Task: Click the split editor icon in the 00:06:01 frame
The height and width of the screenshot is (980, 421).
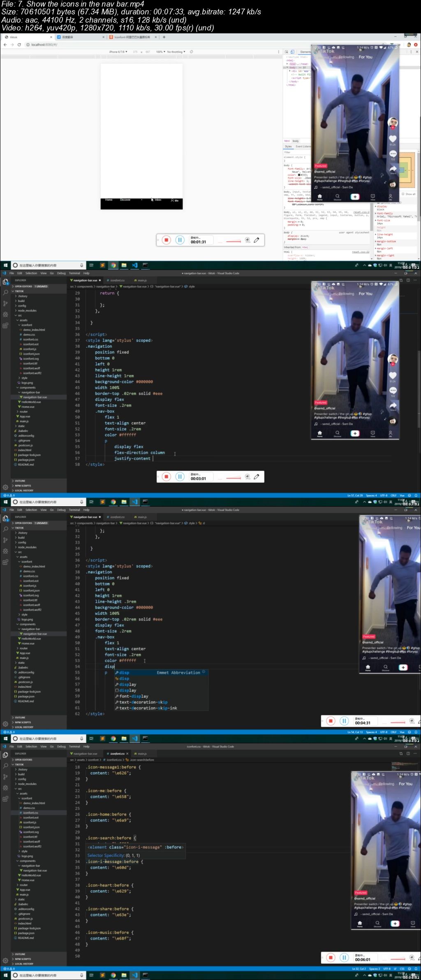Action: tap(408, 754)
